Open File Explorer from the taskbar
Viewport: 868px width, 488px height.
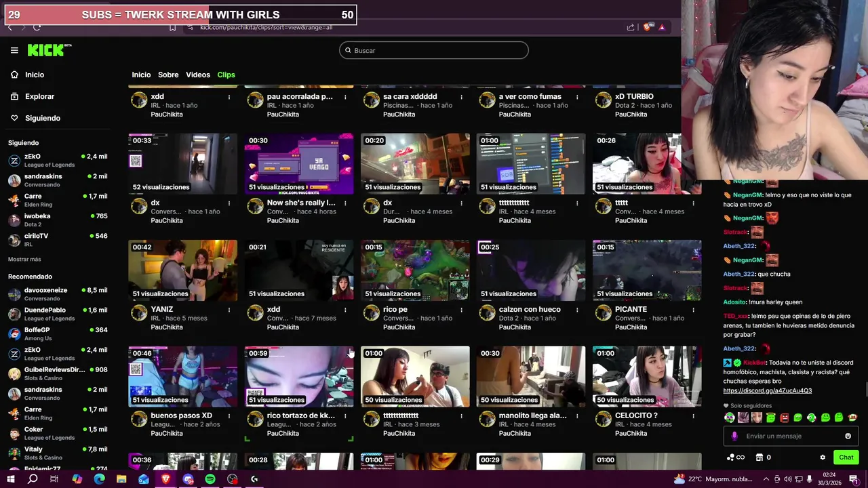121,479
